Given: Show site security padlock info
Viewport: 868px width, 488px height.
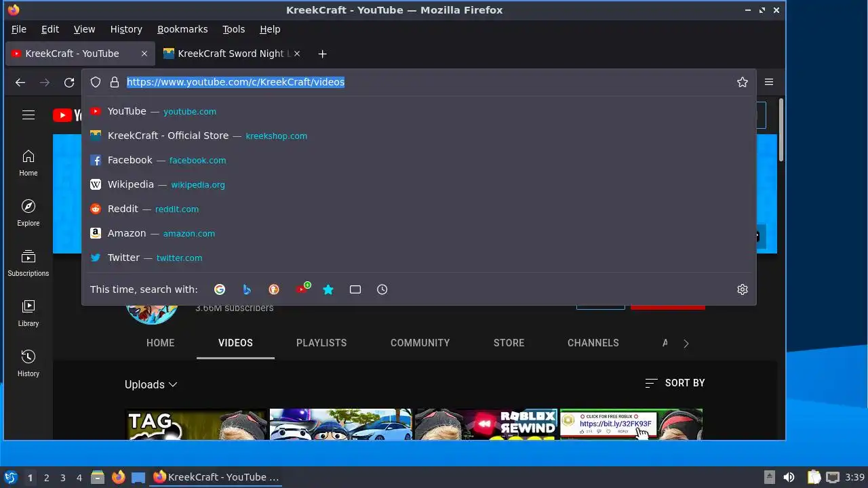Looking at the screenshot, I should (114, 82).
